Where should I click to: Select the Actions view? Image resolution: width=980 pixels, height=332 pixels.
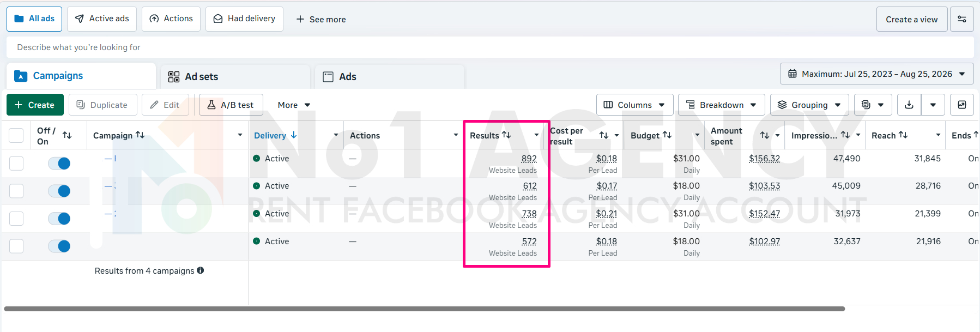pos(171,19)
